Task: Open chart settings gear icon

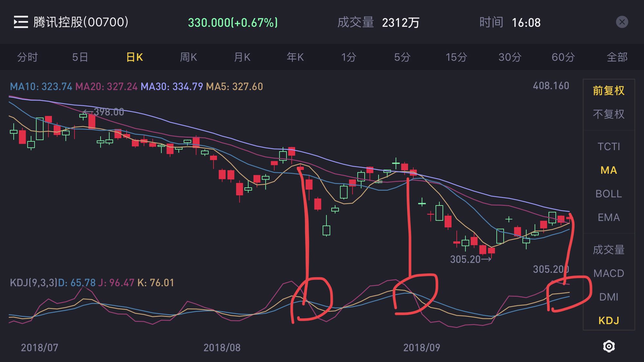Action: click(x=609, y=347)
